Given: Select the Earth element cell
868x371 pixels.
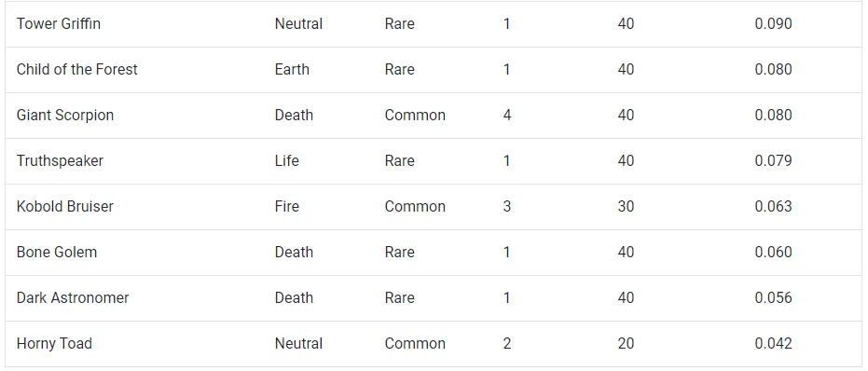Looking at the screenshot, I should pos(292,69).
